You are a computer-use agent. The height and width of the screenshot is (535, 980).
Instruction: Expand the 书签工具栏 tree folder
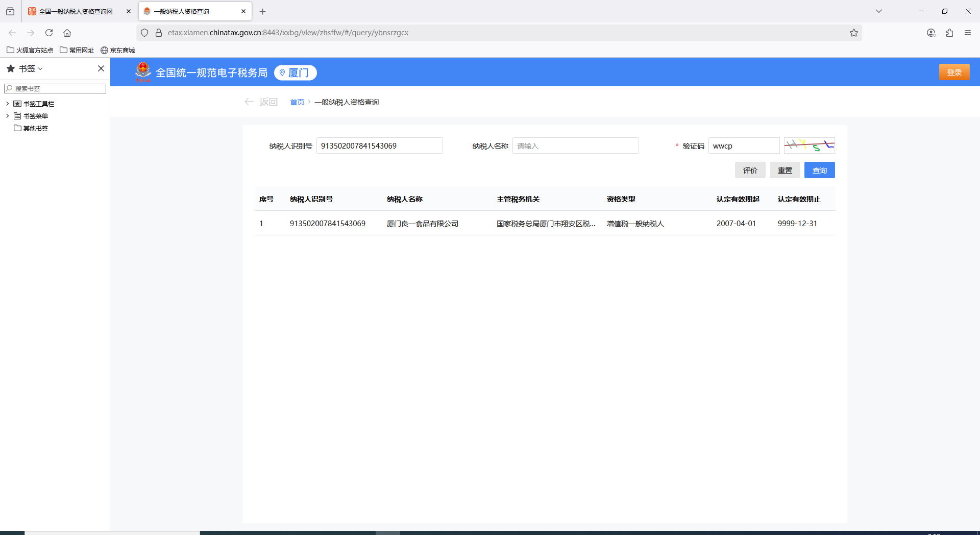tap(8, 104)
